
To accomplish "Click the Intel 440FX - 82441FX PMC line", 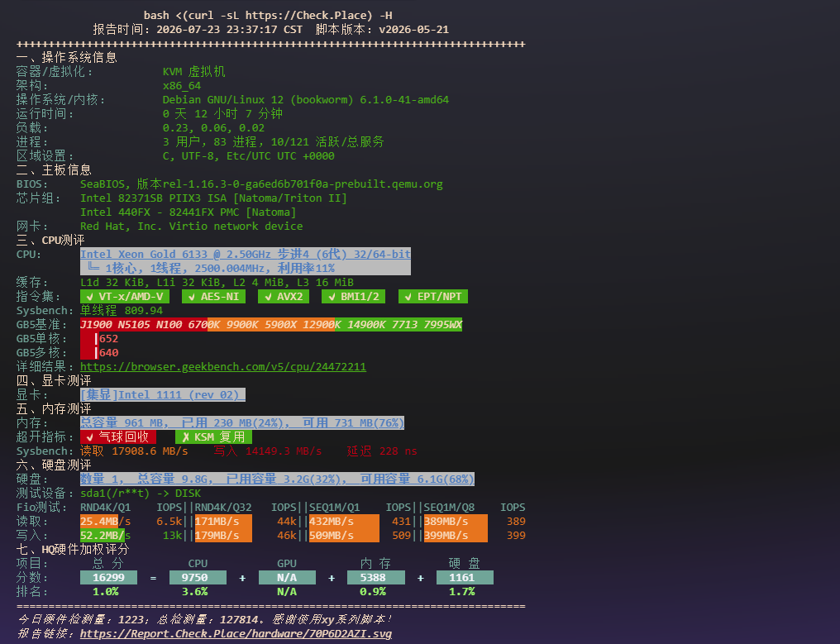I will pos(188,212).
